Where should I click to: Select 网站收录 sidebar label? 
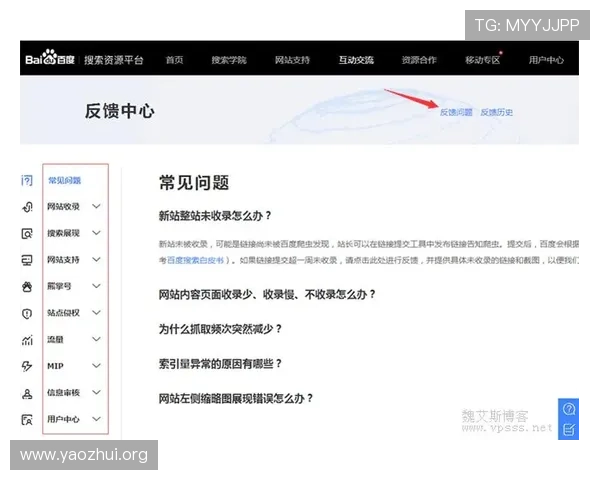coord(64,207)
